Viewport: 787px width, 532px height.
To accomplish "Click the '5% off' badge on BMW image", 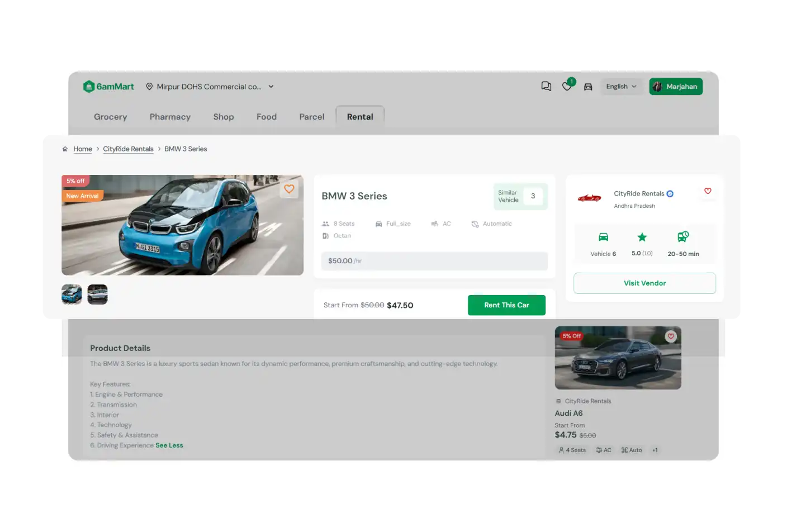I will click(x=75, y=181).
